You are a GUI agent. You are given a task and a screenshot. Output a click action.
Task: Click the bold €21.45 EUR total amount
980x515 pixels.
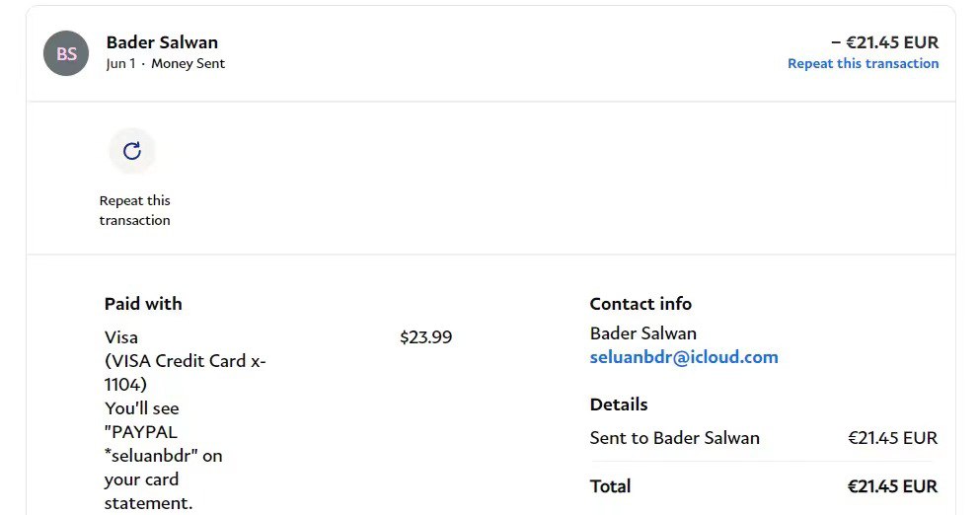(892, 486)
